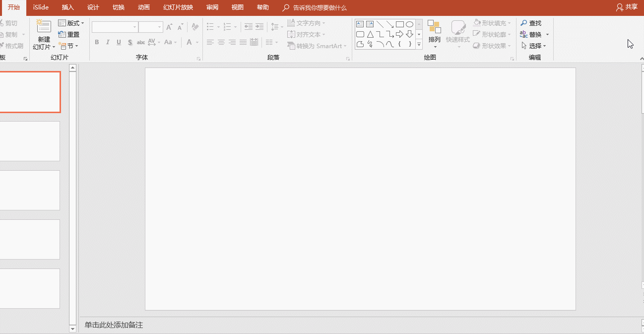Screen dimensions: 644x334
Task: Select the arrow line shape
Action: 390,24
